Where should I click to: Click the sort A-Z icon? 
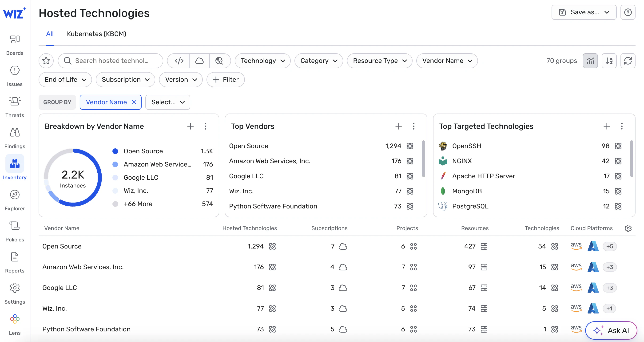pyautogui.click(x=609, y=61)
